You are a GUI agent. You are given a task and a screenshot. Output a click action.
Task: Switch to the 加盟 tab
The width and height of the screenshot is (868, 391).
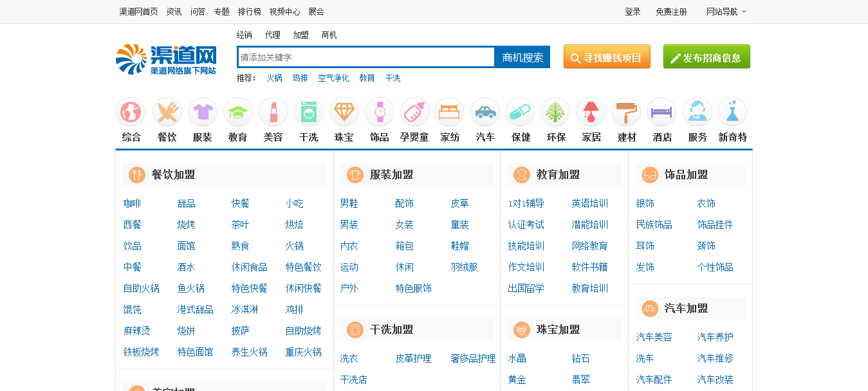(x=300, y=35)
